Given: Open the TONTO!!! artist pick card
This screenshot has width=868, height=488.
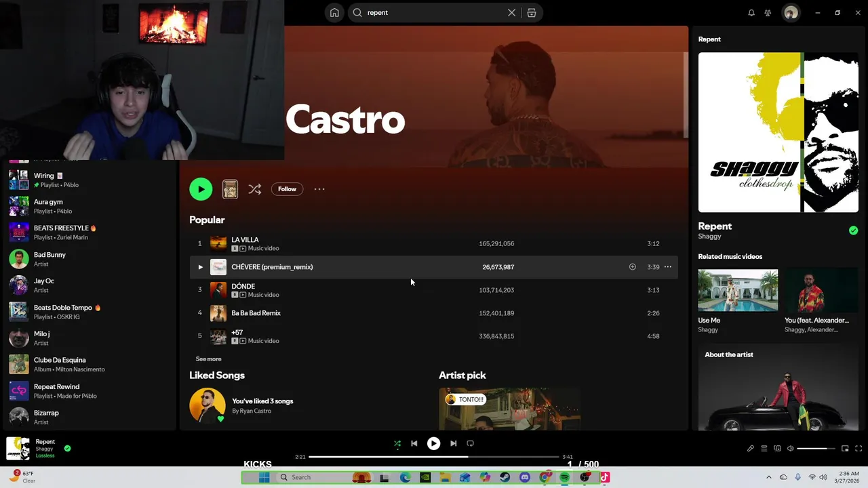Looking at the screenshot, I should point(509,409).
